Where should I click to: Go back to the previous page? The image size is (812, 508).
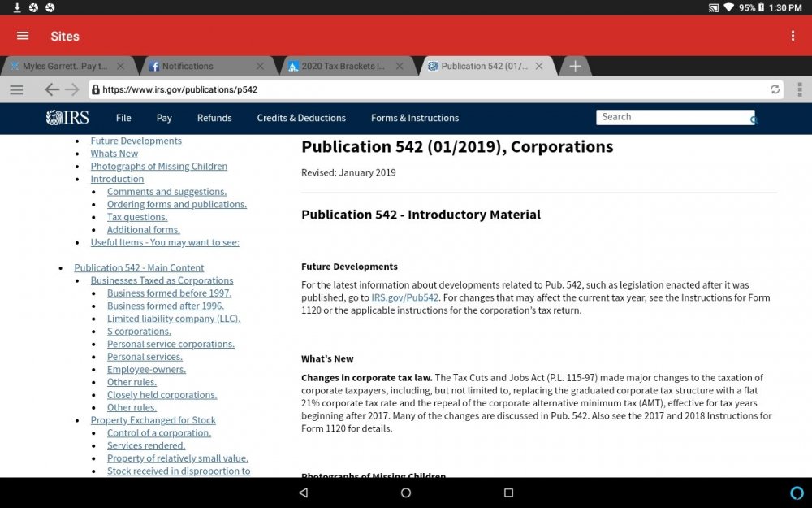pyautogui.click(x=51, y=89)
